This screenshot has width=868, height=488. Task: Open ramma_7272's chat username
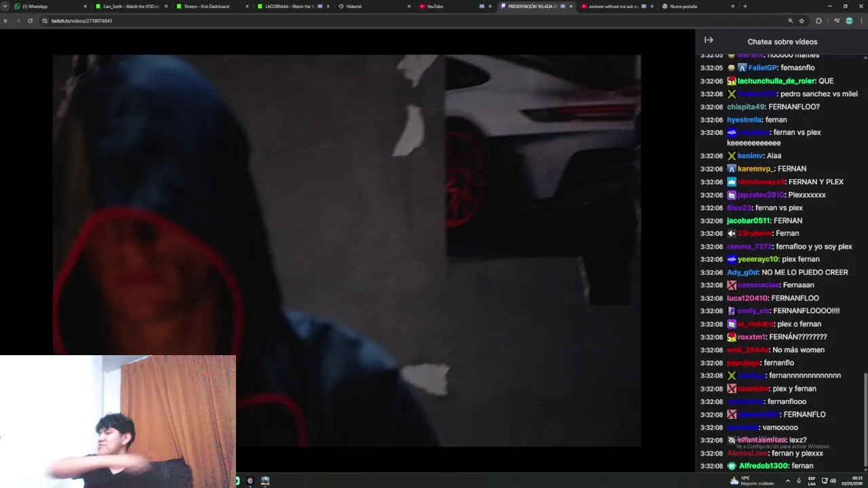pos(749,247)
